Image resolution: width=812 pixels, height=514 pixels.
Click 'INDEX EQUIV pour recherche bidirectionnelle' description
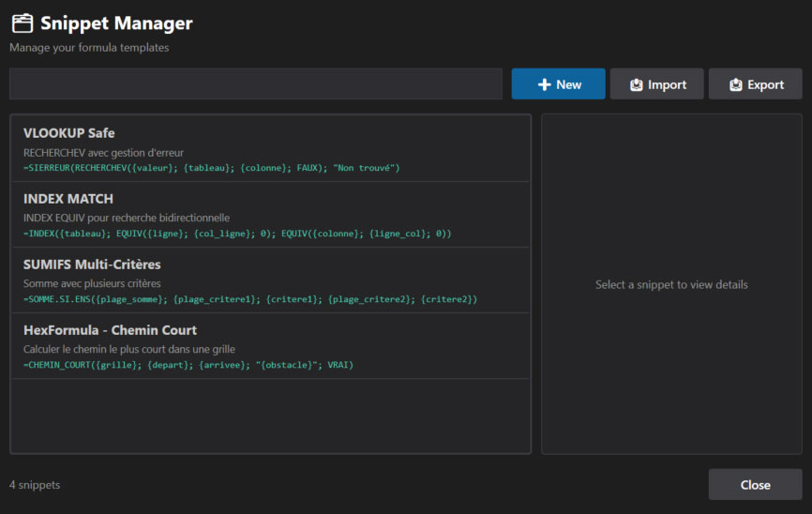tap(127, 219)
